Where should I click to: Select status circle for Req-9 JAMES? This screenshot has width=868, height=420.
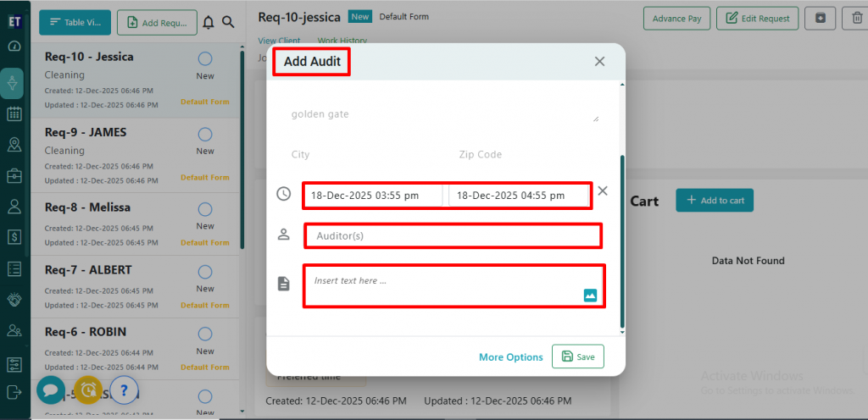[205, 135]
